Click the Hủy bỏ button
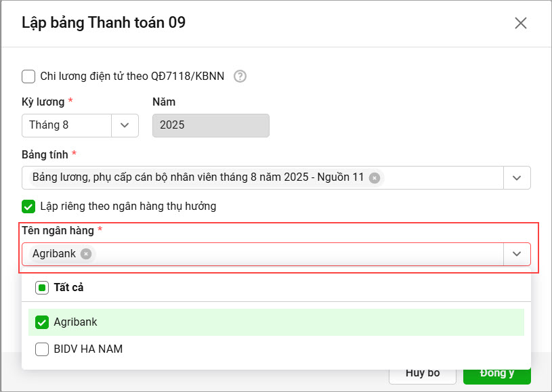The height and width of the screenshot is (392, 552). click(x=423, y=373)
